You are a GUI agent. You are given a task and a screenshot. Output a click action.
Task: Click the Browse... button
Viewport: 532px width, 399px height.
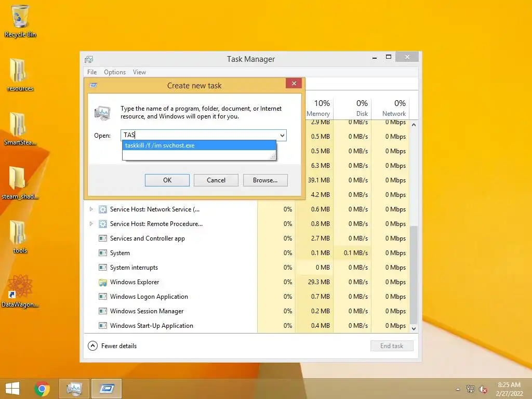[265, 180]
